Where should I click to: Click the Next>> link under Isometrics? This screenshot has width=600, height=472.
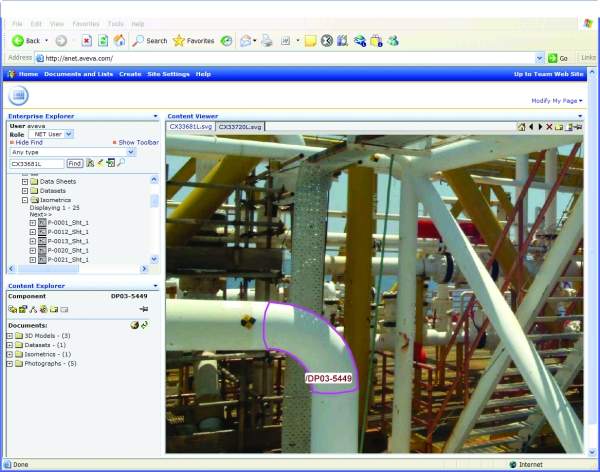pyautogui.click(x=40, y=214)
